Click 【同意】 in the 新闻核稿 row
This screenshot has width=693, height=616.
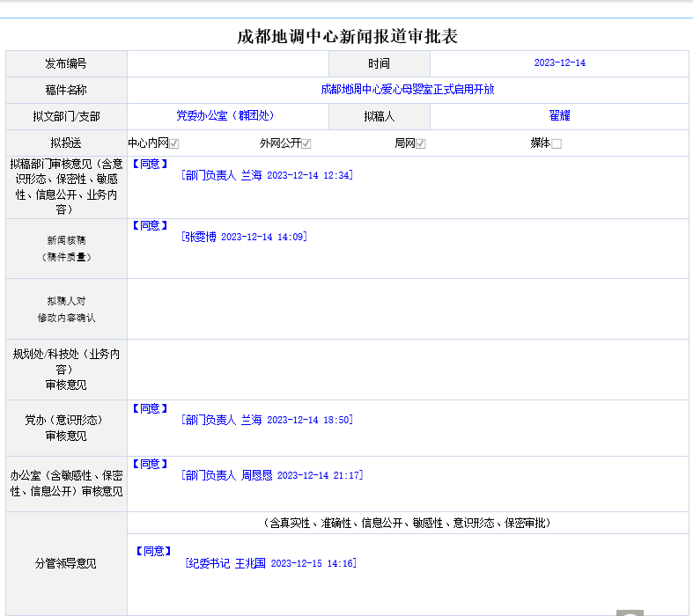[x=150, y=225]
